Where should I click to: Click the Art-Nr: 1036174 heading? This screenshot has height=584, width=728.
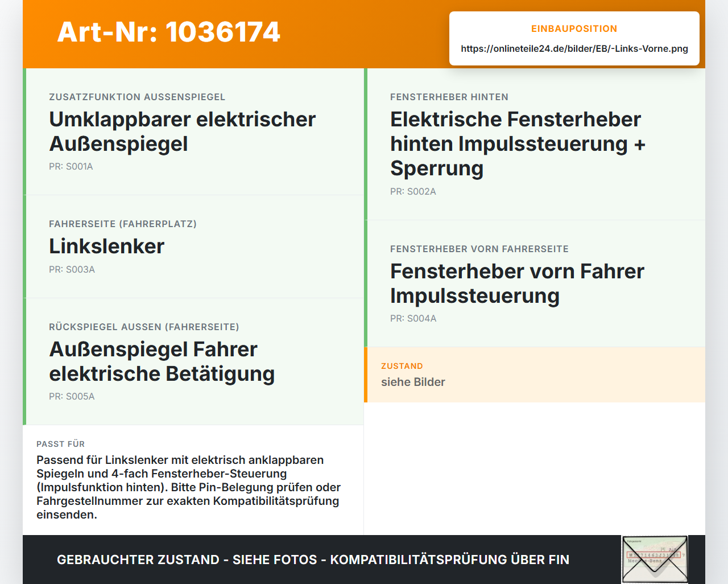168,32
